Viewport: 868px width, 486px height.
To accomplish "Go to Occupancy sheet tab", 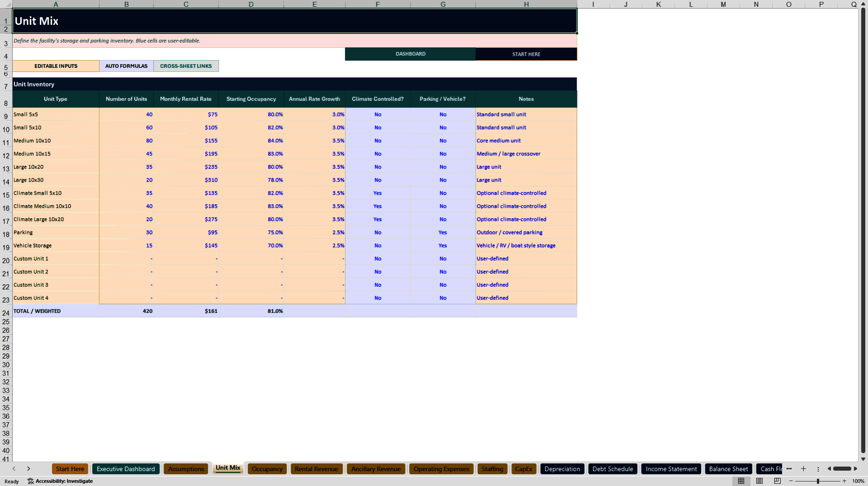I will tap(267, 469).
